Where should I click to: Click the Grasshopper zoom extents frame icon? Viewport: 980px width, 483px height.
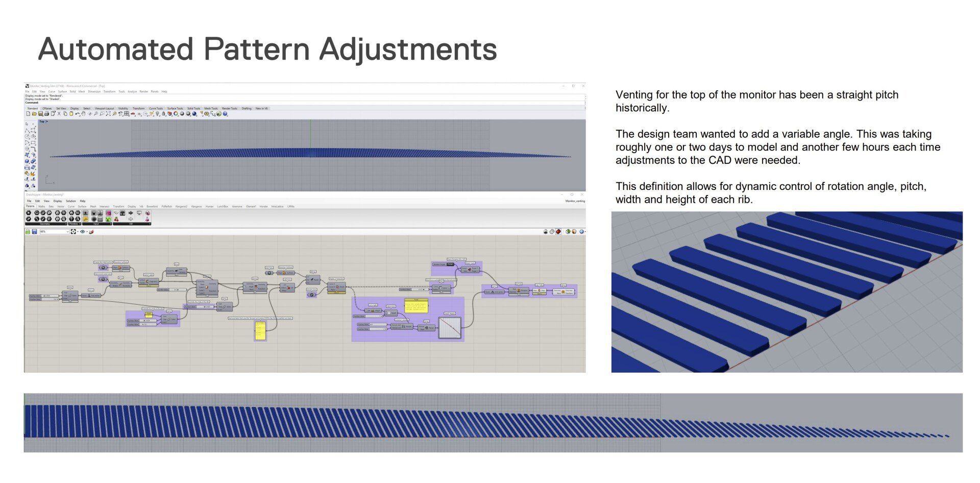pyautogui.click(x=73, y=232)
